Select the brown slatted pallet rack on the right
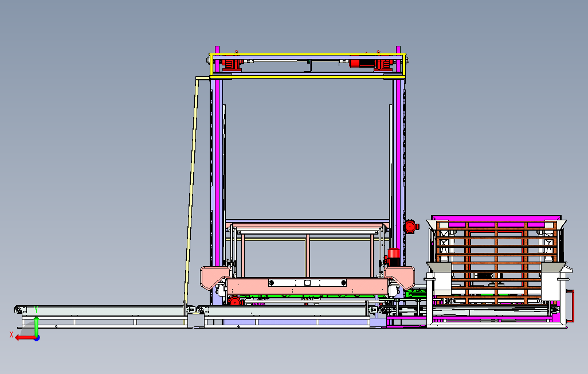The image size is (588, 374). point(496,262)
